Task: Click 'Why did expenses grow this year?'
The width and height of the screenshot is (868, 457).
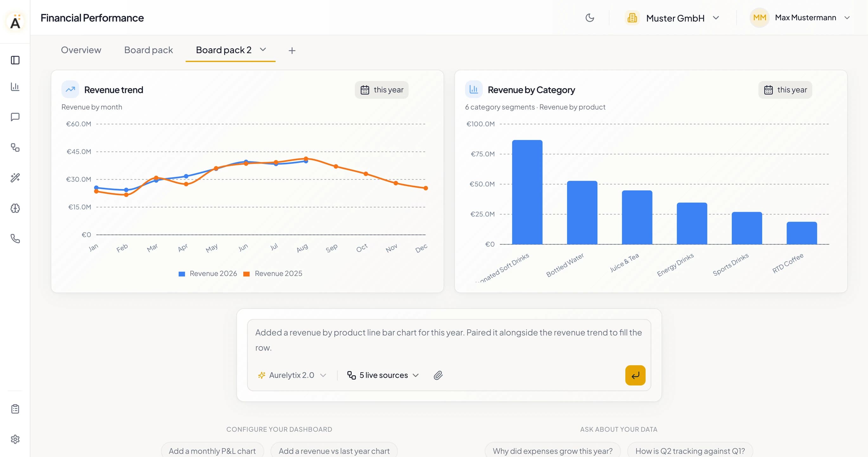Action: (x=552, y=451)
